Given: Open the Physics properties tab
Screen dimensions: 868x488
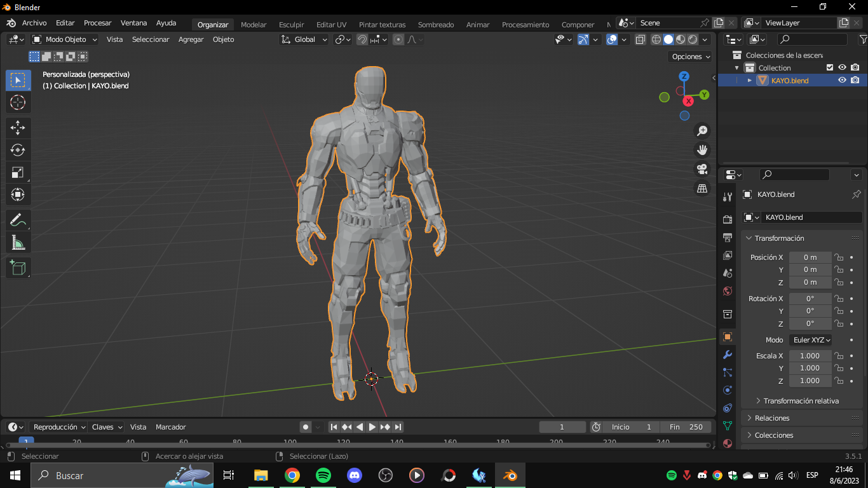Looking at the screenshot, I should pyautogui.click(x=728, y=390).
